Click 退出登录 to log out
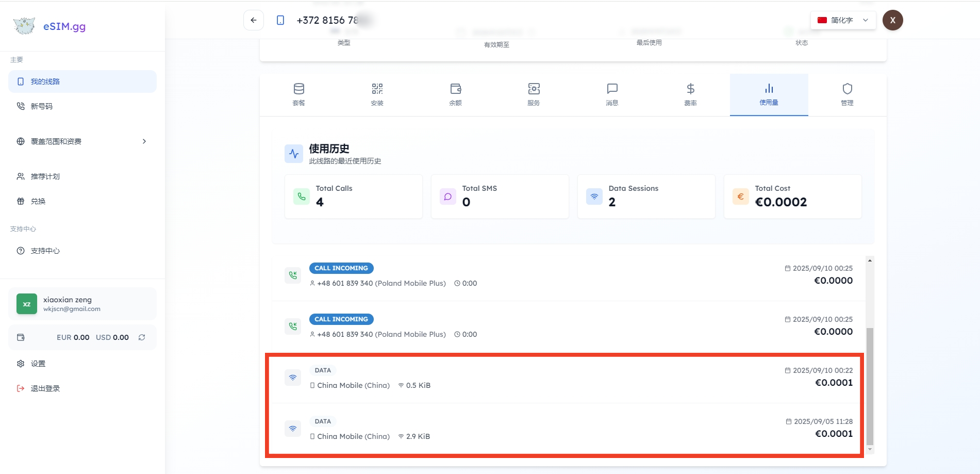The width and height of the screenshot is (980, 474). click(45, 388)
